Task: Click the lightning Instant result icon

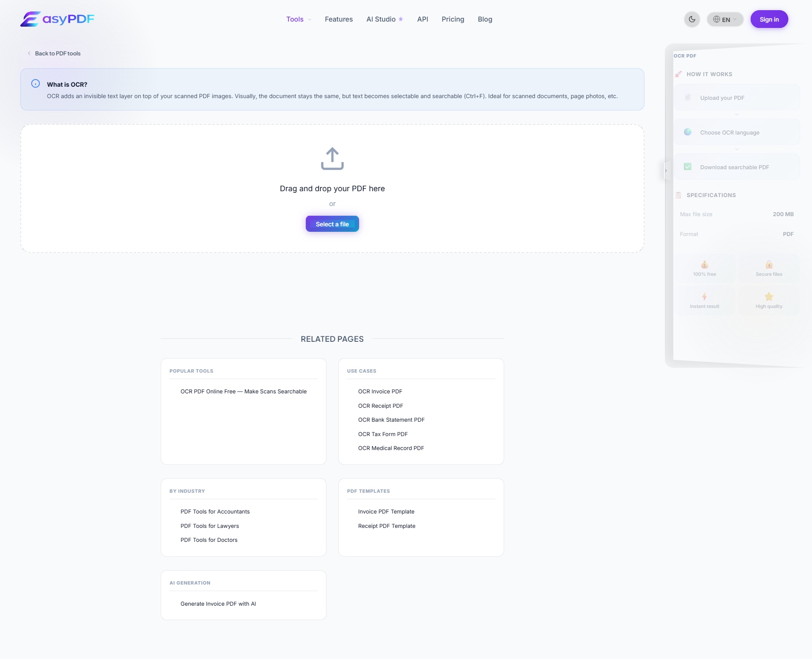Action: [x=704, y=297]
